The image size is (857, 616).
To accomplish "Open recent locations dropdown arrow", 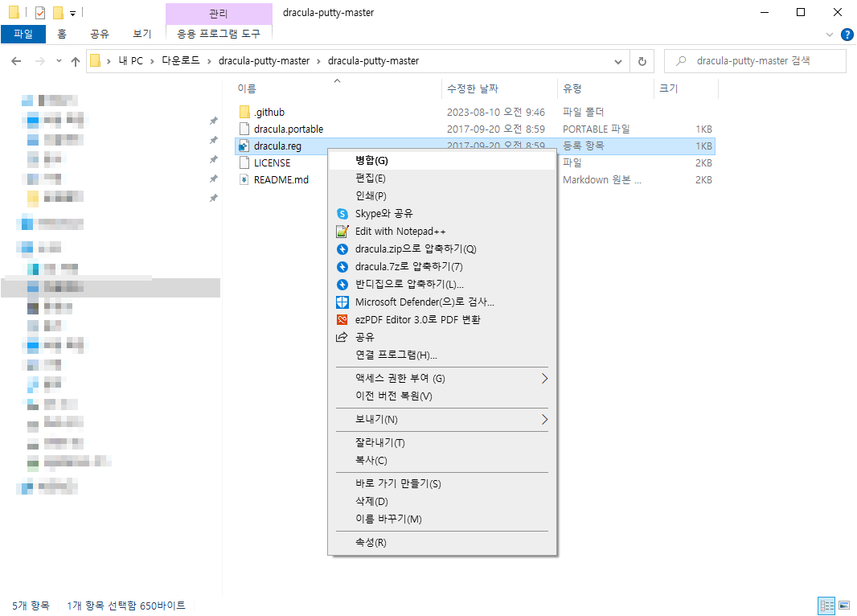I will [59, 61].
